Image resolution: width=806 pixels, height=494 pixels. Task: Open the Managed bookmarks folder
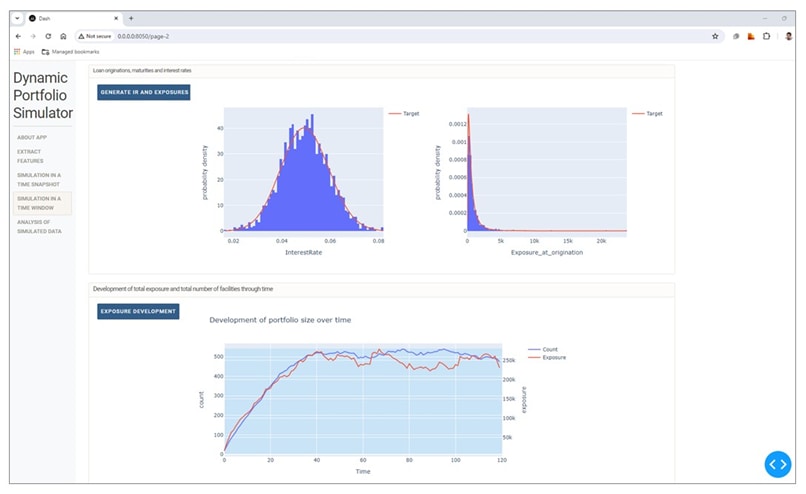coord(70,51)
